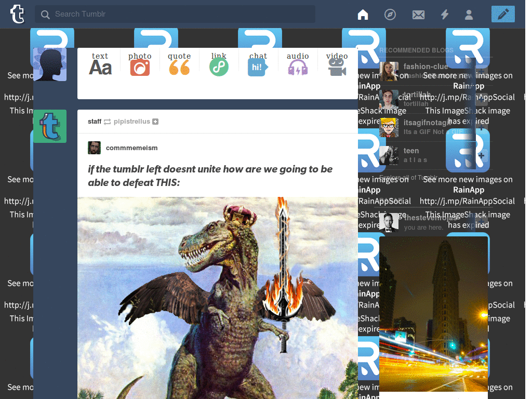
Task: Open the Account person icon
Action: tap(469, 15)
